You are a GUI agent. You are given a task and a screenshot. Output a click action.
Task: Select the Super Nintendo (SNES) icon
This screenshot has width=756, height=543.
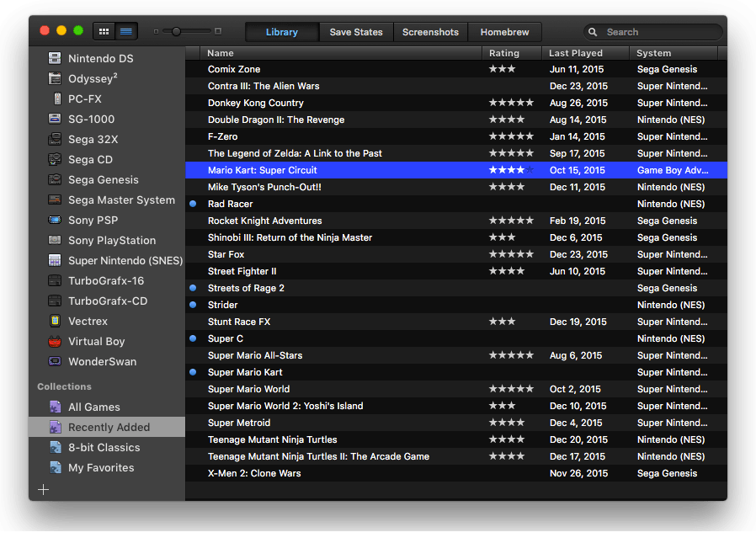tap(55, 260)
